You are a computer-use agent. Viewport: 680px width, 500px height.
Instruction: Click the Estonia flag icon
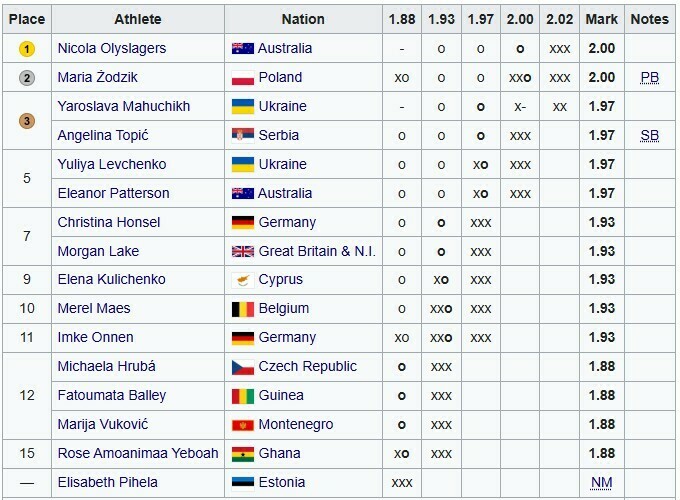click(x=242, y=483)
